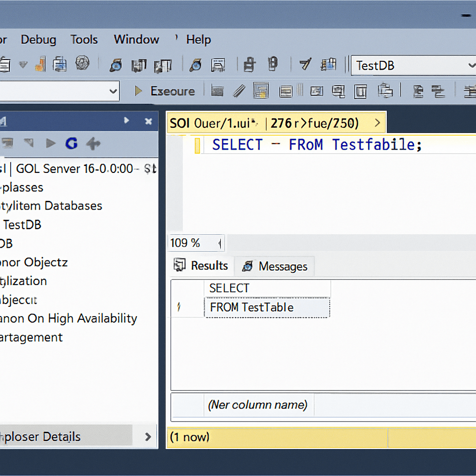This screenshot has height=476, width=476.
Task: Click the second blue magnifier icon
Action: [196, 65]
